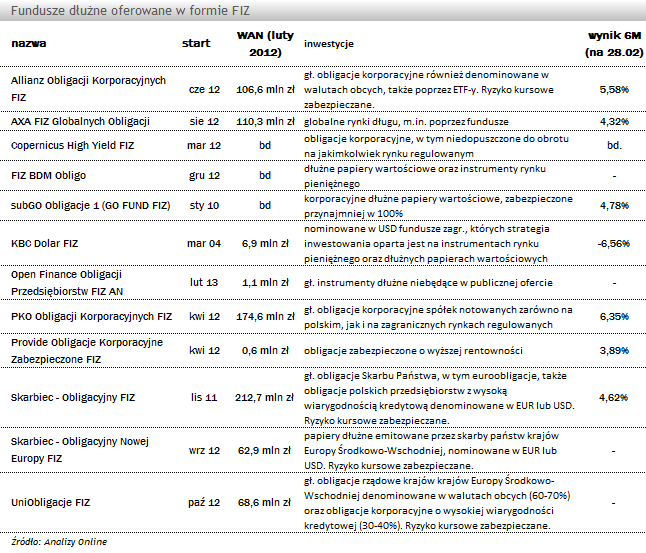Click 6M result '4,62%'

pos(613,398)
